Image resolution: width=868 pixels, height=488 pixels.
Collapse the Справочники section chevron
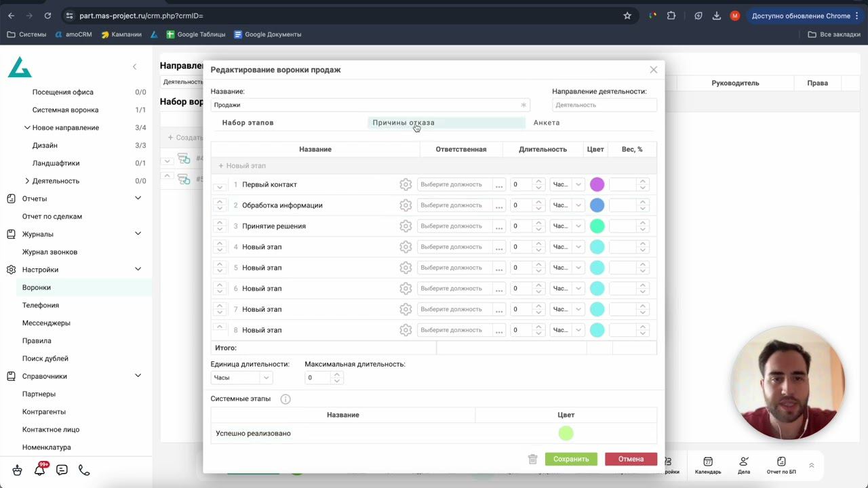(x=138, y=376)
